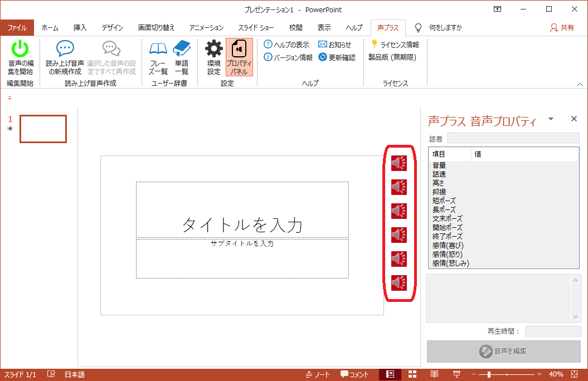Image resolution: width=588 pixels, height=381 pixels.
Task: Click the zoom slider handle
Action: pyautogui.click(x=489, y=374)
